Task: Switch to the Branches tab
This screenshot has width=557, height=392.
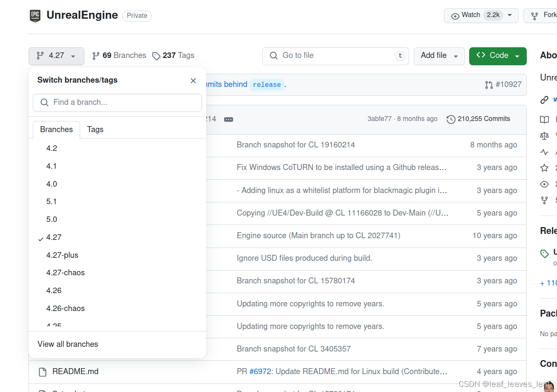Action: pos(56,130)
